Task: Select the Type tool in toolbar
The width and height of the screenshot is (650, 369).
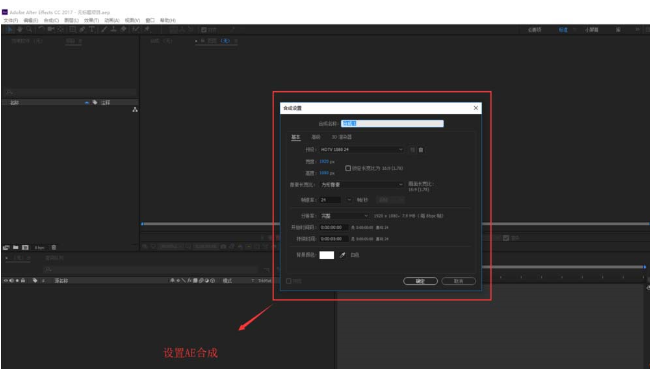Action: click(x=92, y=29)
